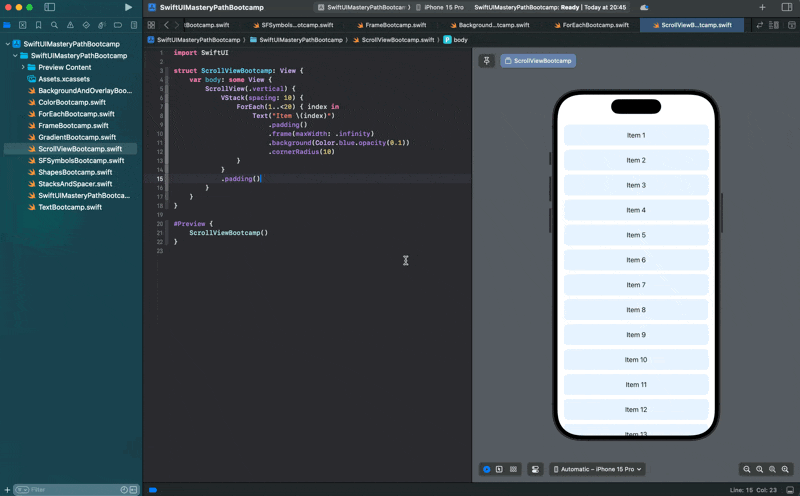The height and width of the screenshot is (496, 800).
Task: Switch preview to Live mode
Action: click(x=487, y=469)
